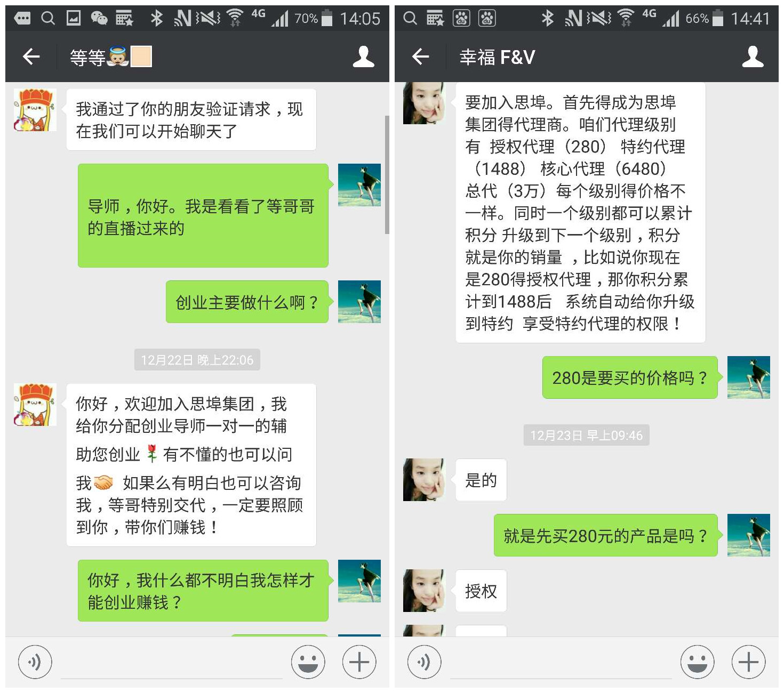Tap own avatar beside 创业主要做什么啊 message
Image resolution: width=784 pixels, height=693 pixels.
pos(359,302)
